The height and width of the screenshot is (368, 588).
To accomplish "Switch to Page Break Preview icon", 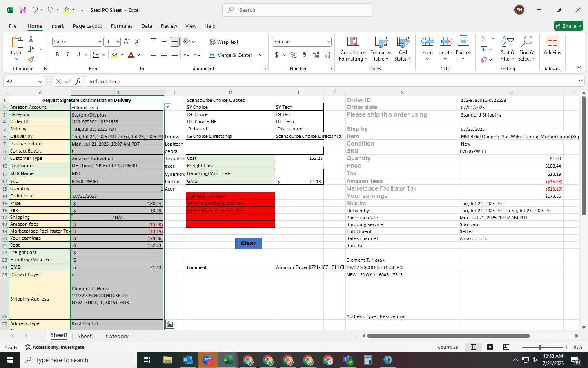I will (x=506, y=347).
